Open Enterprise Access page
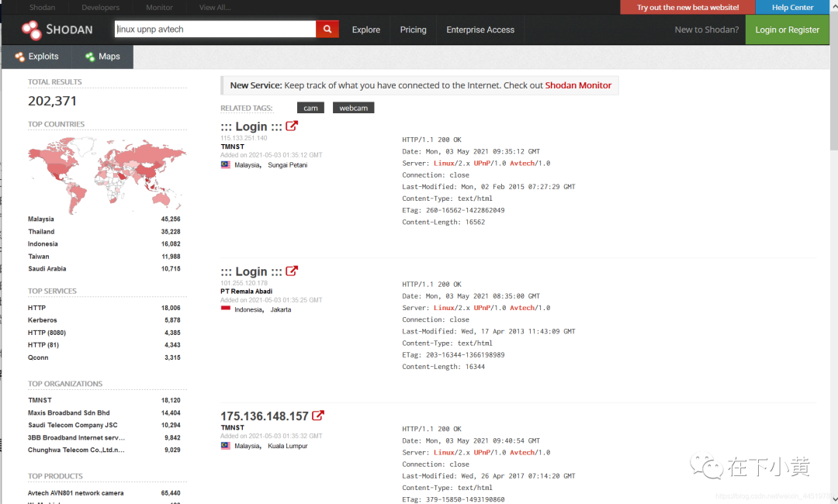Screen dimensions: 838x504 [x=480, y=30]
